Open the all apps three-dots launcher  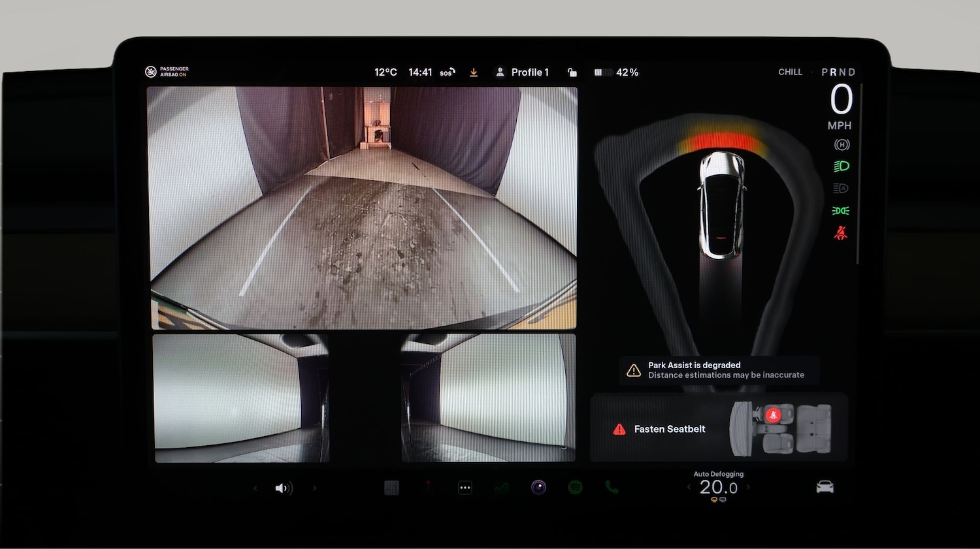[x=465, y=488]
